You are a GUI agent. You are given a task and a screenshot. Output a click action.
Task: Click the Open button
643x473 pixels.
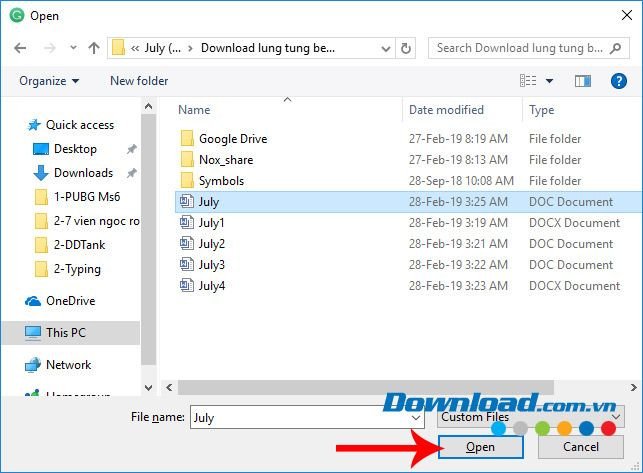tap(480, 447)
